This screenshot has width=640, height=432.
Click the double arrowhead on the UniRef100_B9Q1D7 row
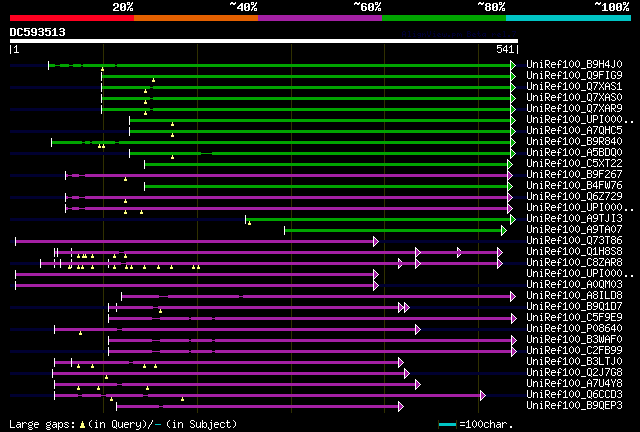point(404,307)
